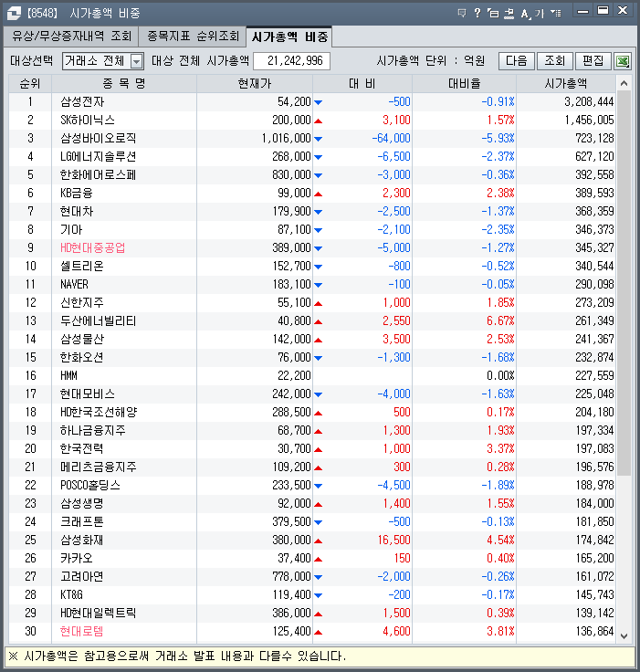This screenshot has width=640, height=672.
Task: Open the title bar dropdown list menu icon
Action: click(556, 14)
